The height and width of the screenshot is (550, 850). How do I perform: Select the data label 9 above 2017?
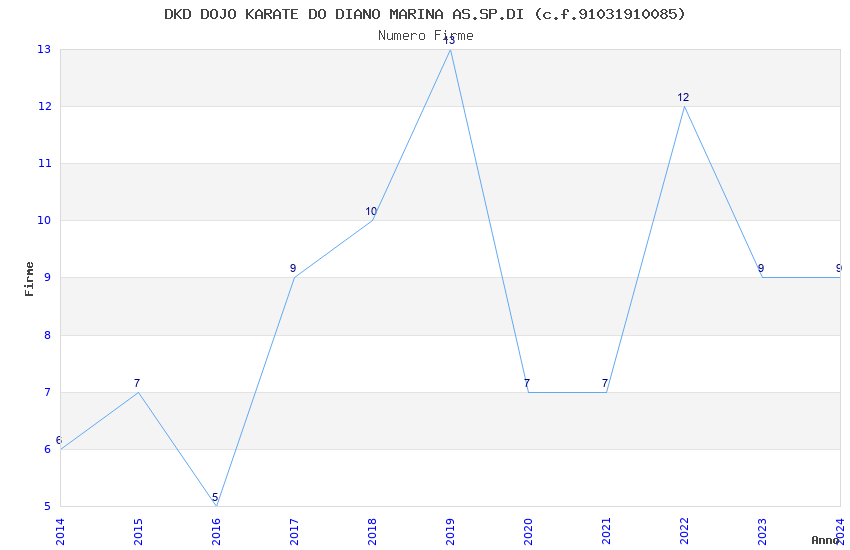tap(293, 268)
